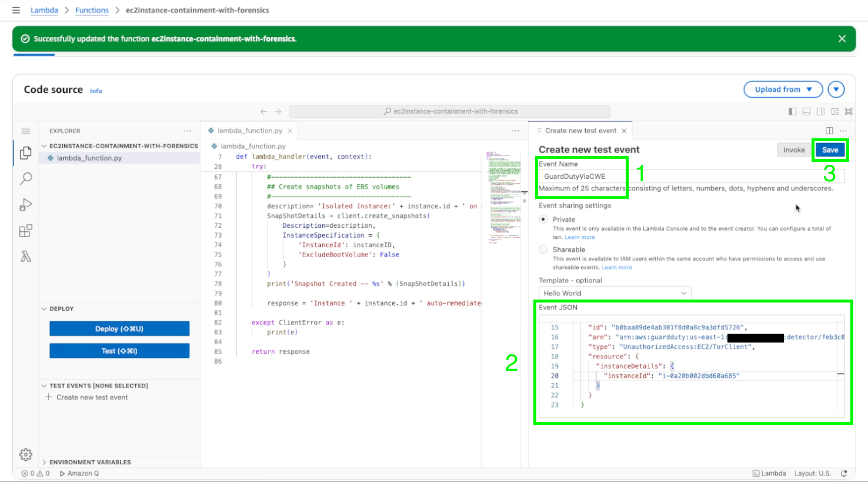Toggle bottom panel layout icon

coord(806,111)
